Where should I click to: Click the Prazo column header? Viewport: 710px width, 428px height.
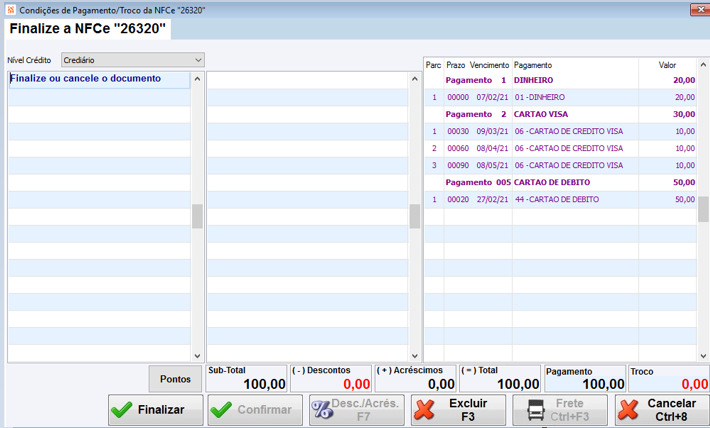click(x=456, y=65)
